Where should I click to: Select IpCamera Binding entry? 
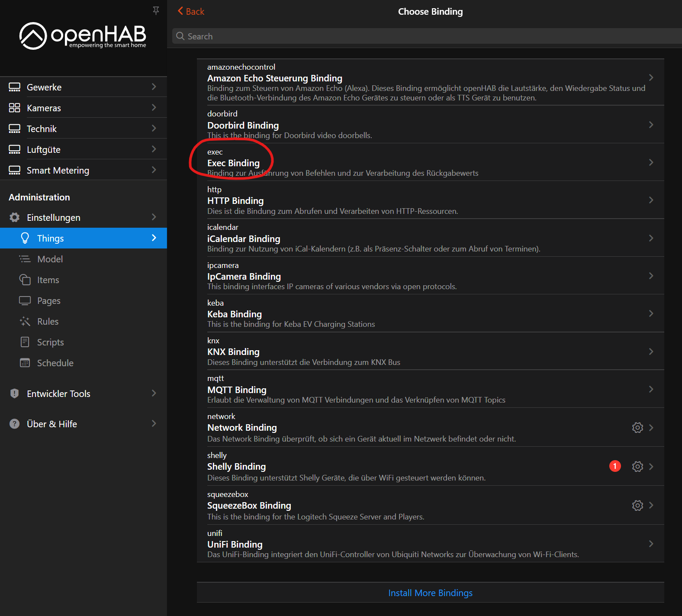431,276
